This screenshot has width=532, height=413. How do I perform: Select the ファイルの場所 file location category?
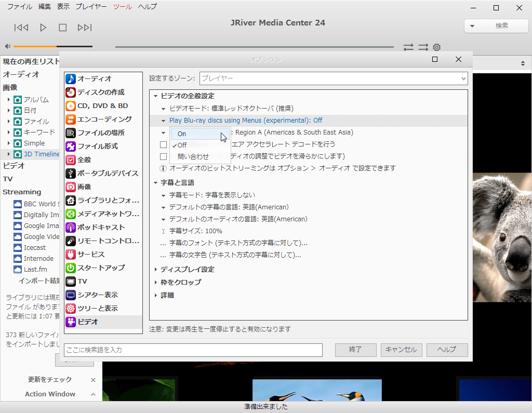pos(103,132)
